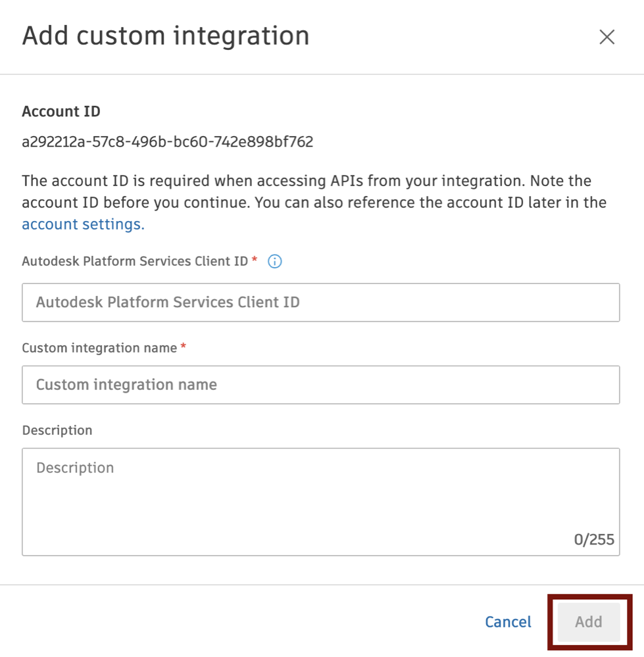Click inside the Custom integration name field
Viewport: 644px width, 657px height.
click(321, 385)
